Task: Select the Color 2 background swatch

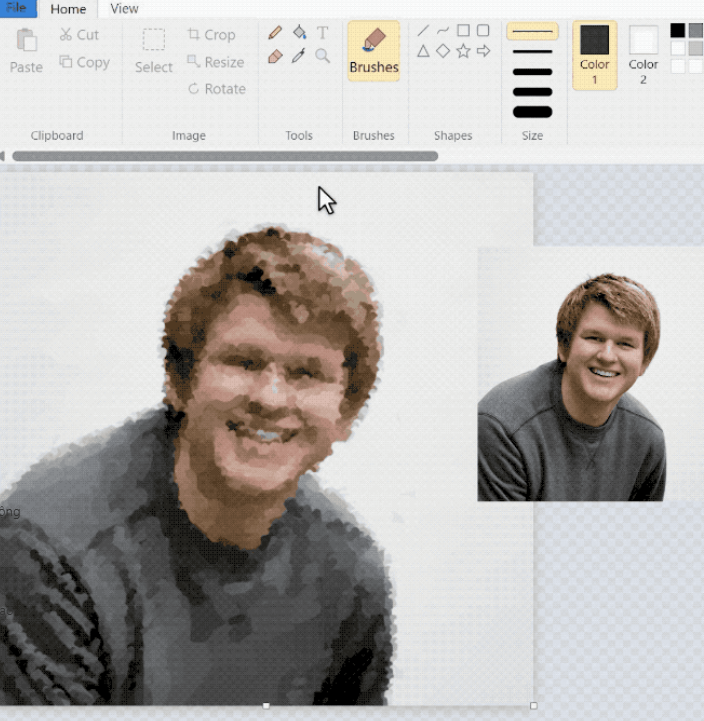Action: coord(643,55)
